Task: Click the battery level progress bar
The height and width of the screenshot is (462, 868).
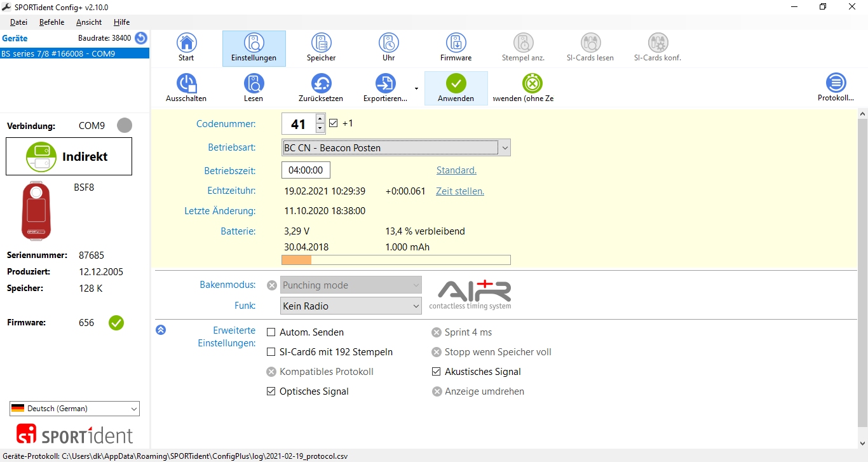Action: coord(396,260)
